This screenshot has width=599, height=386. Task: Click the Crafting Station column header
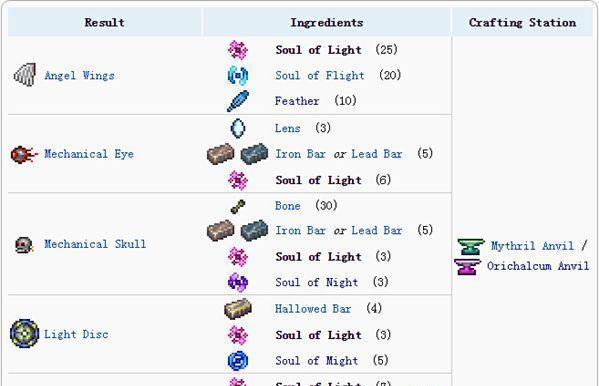522,23
